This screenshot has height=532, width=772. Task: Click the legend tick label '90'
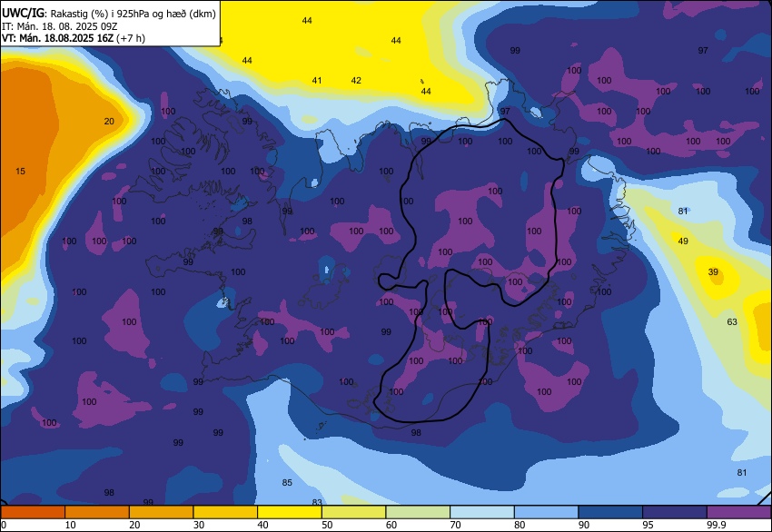(x=584, y=525)
